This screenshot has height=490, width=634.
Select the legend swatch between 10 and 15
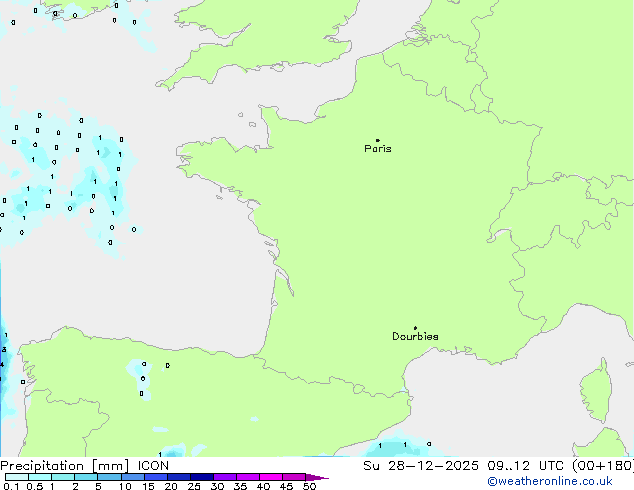133,477
